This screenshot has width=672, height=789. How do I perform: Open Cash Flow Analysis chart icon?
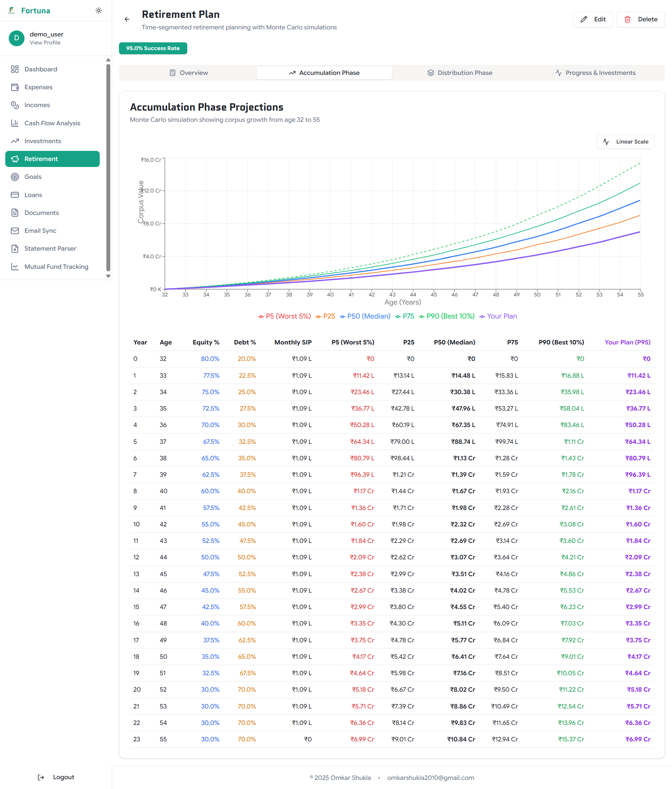coord(15,123)
